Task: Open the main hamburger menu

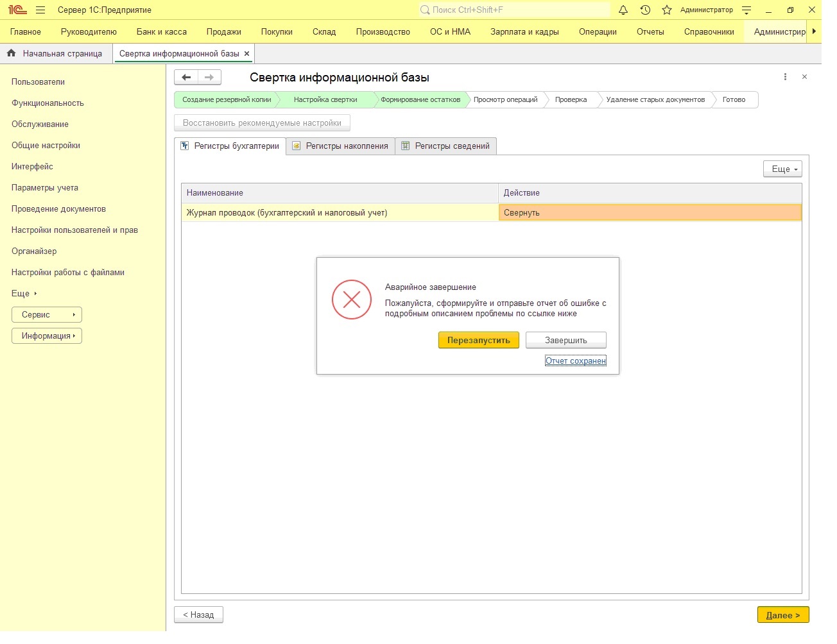Action: [40, 10]
